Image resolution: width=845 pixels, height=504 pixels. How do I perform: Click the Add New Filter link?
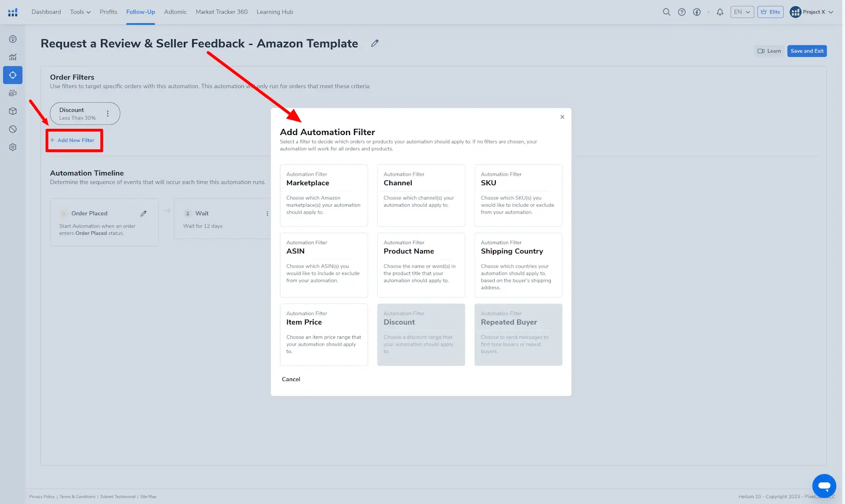click(x=74, y=140)
